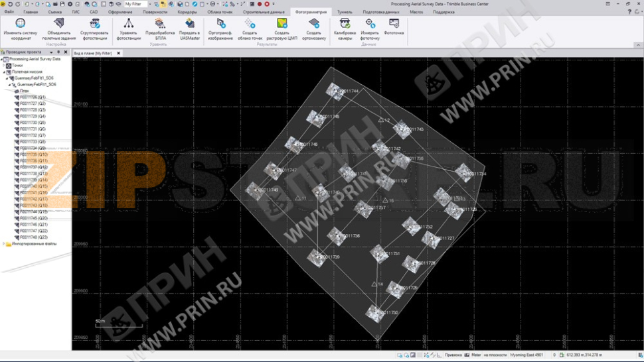Collapse the Полетная миссия node
The height and width of the screenshot is (362, 644).
pos(4,72)
